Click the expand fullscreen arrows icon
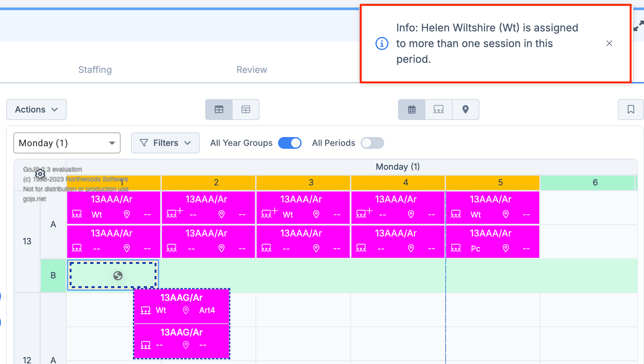This screenshot has height=364, width=644. point(638,26)
